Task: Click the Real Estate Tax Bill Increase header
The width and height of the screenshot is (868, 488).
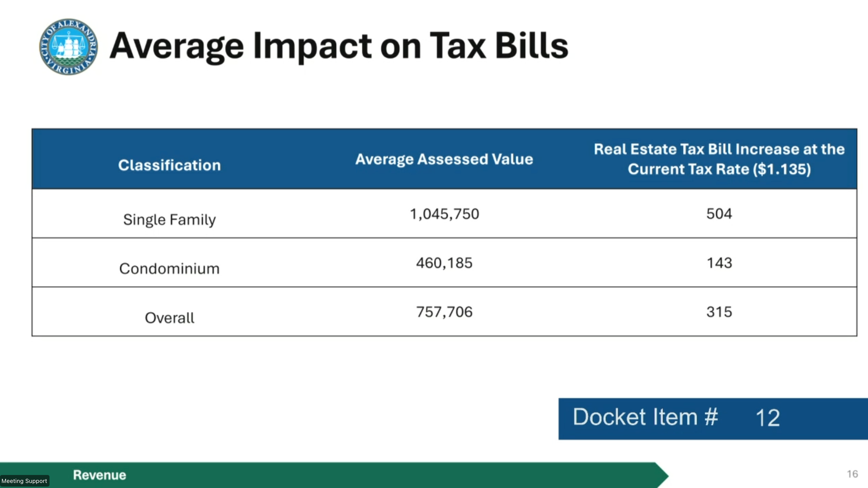Action: [719, 159]
